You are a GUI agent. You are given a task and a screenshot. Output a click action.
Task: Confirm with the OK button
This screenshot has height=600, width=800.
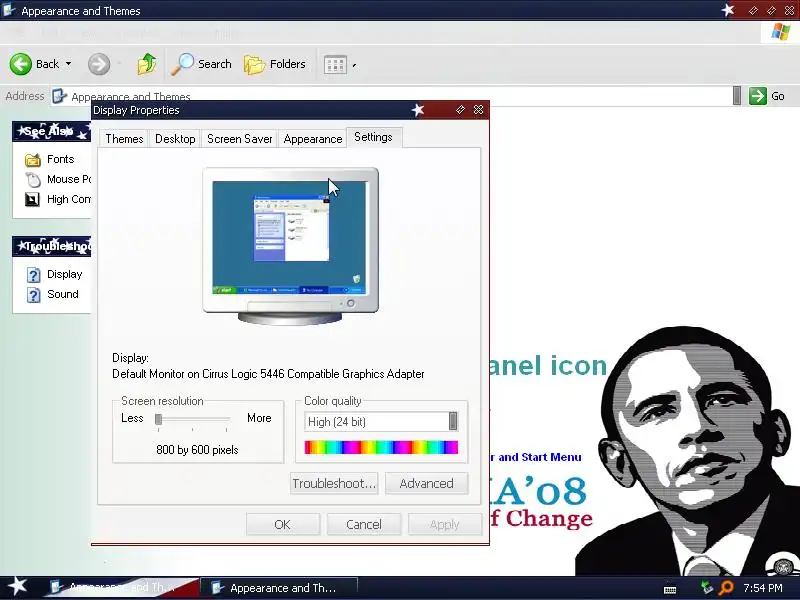coord(283,524)
